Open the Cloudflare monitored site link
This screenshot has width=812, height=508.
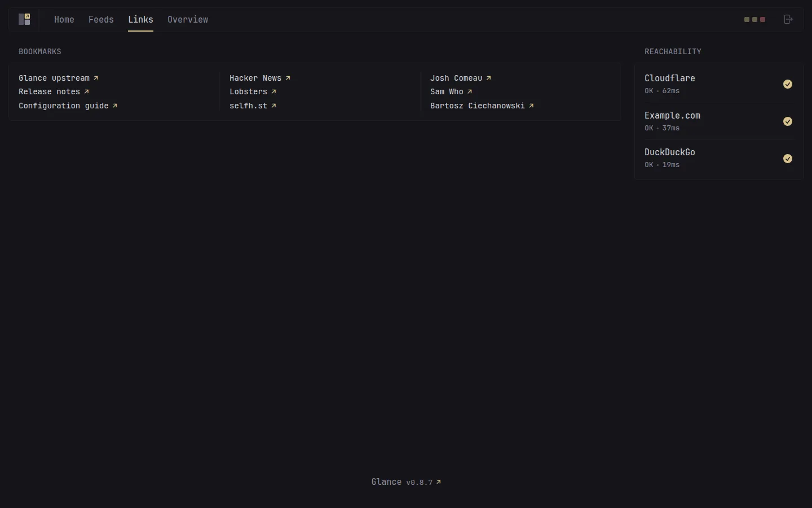670,78
